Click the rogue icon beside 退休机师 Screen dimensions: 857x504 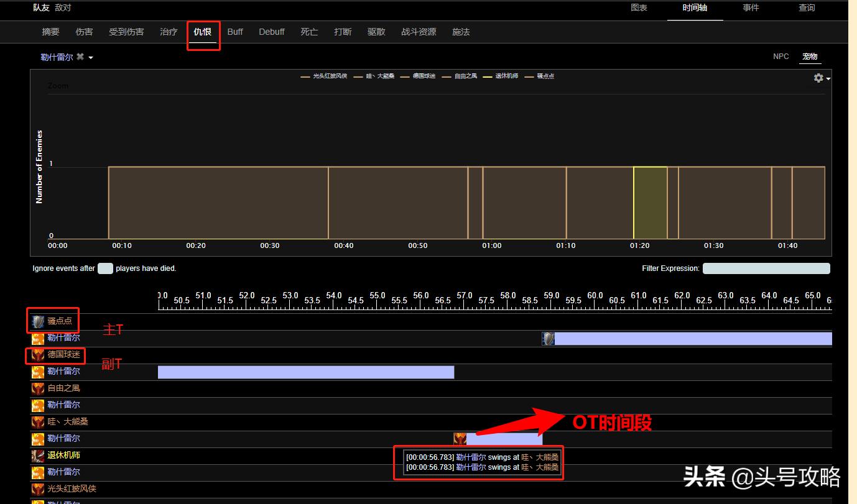[x=38, y=456]
